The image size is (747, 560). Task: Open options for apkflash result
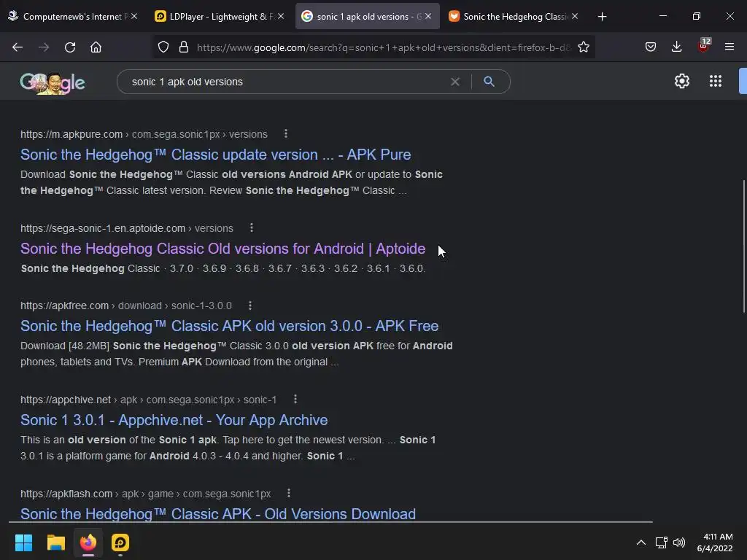(289, 494)
